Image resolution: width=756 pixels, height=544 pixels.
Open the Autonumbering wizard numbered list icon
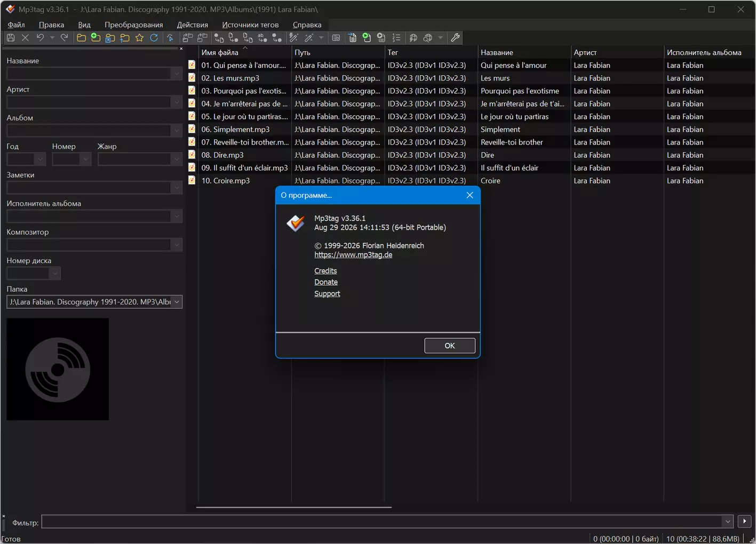click(x=396, y=38)
